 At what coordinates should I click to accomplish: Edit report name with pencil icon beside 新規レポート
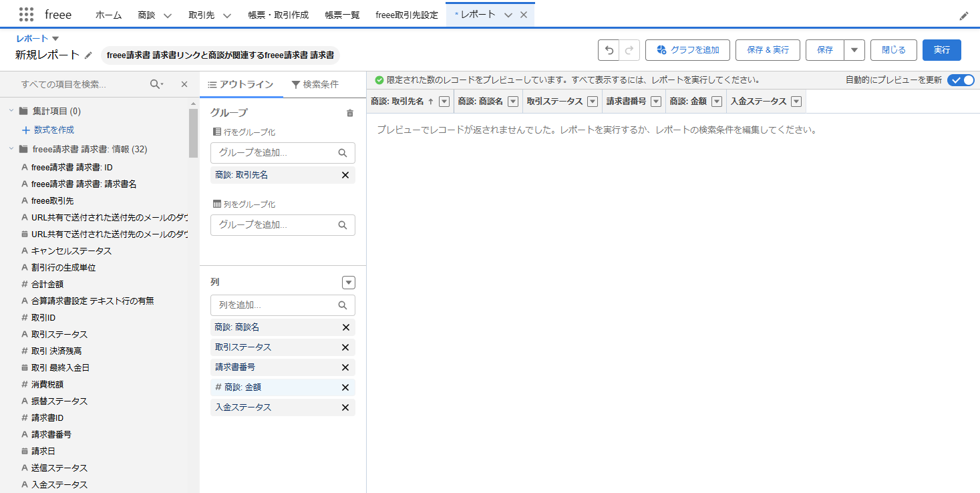coord(88,55)
